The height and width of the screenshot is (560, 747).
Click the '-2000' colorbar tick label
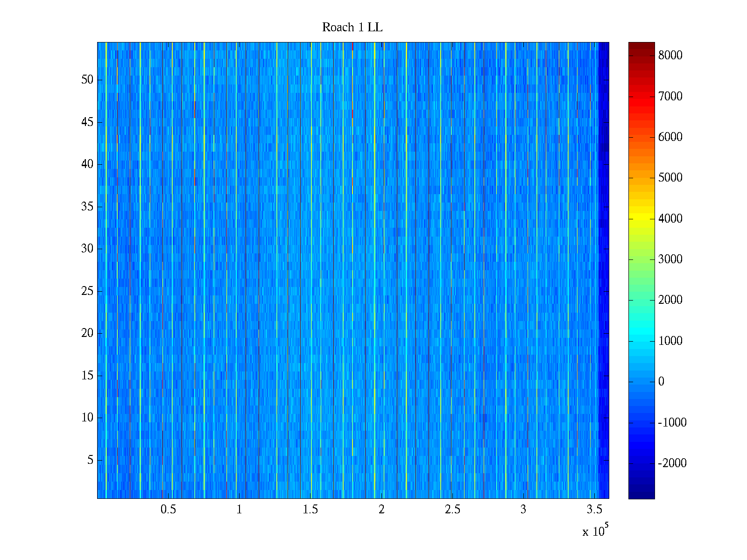tap(672, 463)
